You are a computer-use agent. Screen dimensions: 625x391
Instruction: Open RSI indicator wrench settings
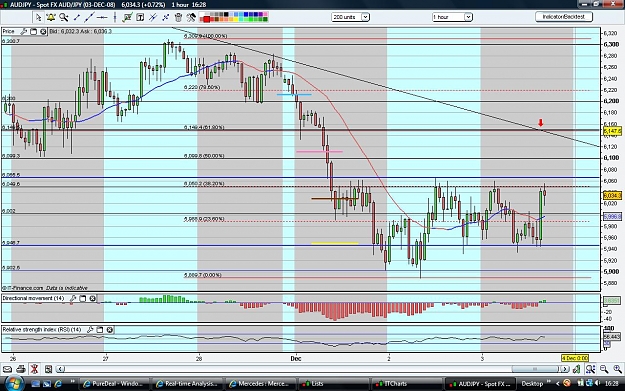coord(90,330)
